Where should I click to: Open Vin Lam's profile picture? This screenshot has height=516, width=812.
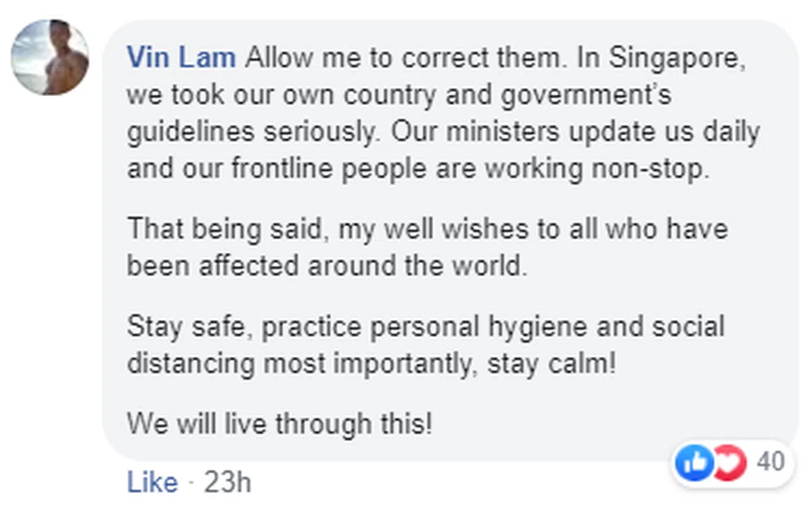[x=49, y=57]
